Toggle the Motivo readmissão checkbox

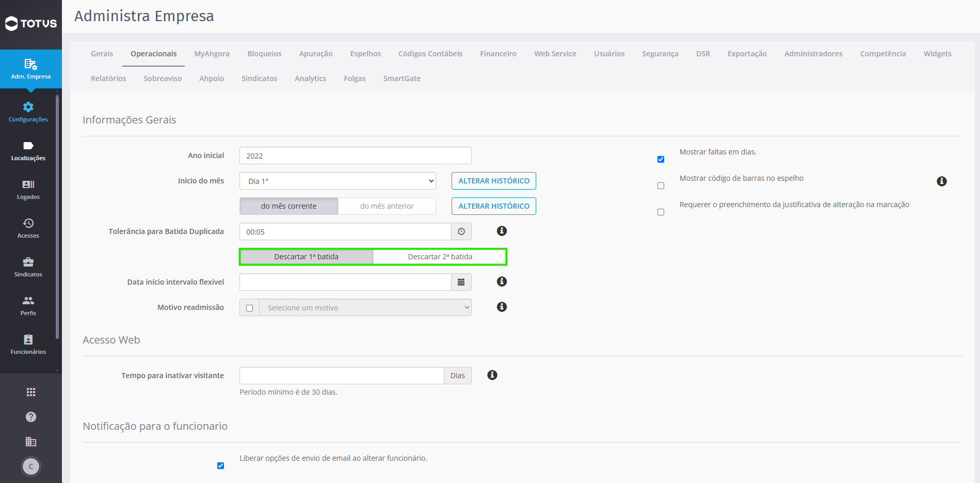pos(250,308)
